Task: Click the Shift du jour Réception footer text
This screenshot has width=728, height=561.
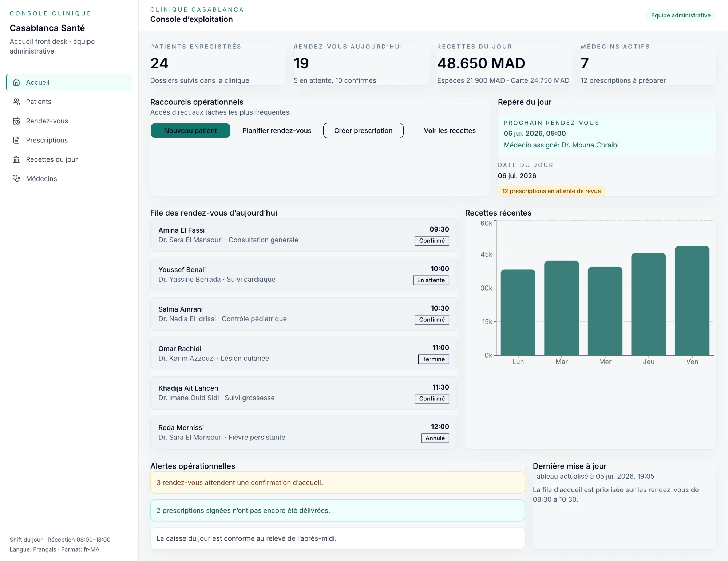Action: click(60, 540)
